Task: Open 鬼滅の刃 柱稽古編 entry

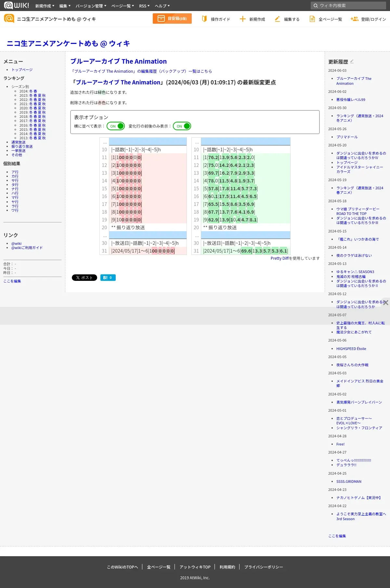Action: [x=351, y=277]
